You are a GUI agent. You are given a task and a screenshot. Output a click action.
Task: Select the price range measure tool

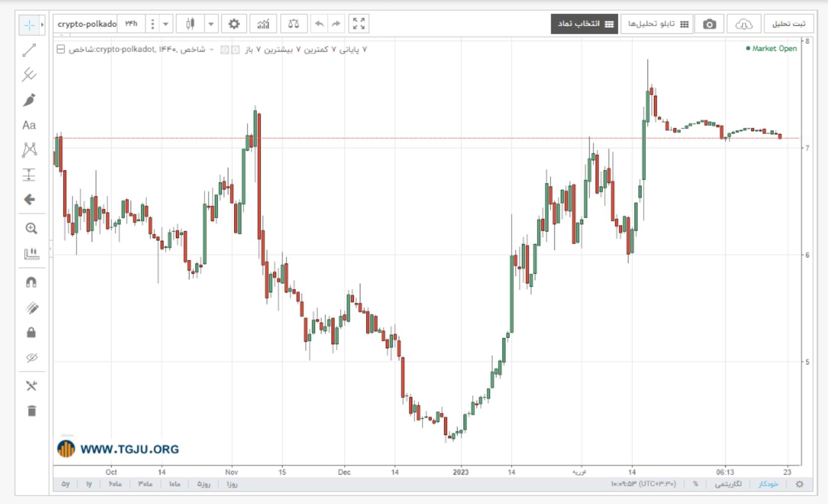click(x=29, y=174)
